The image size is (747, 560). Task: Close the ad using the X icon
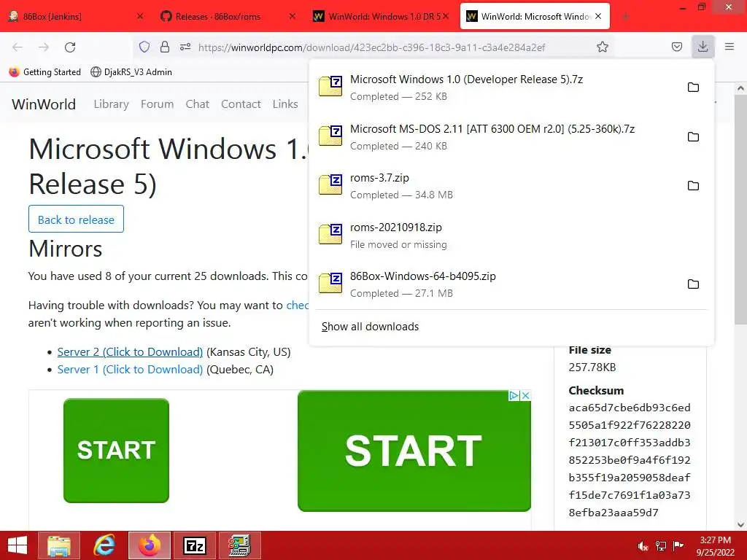[525, 396]
